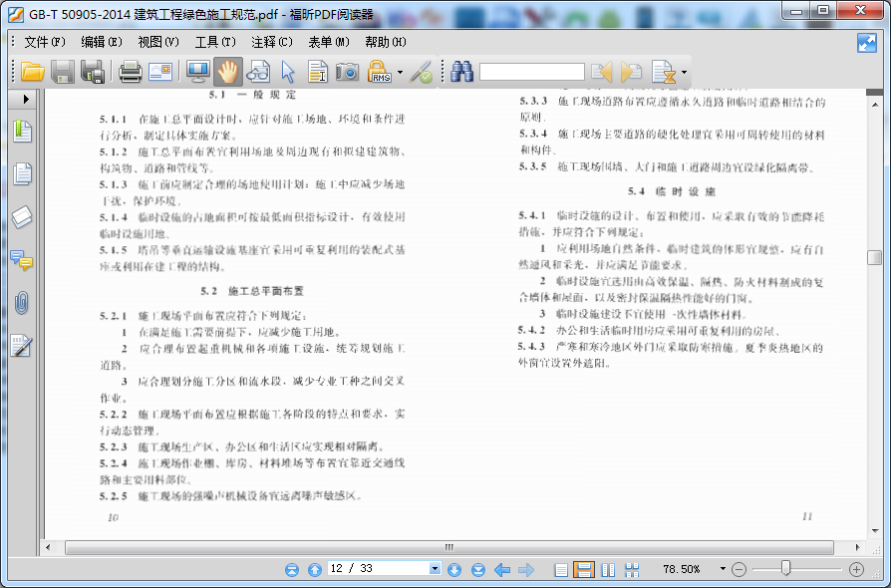Viewport: 891px width, 588px height.
Task: Go to the next page button
Action: pyautogui.click(x=454, y=569)
